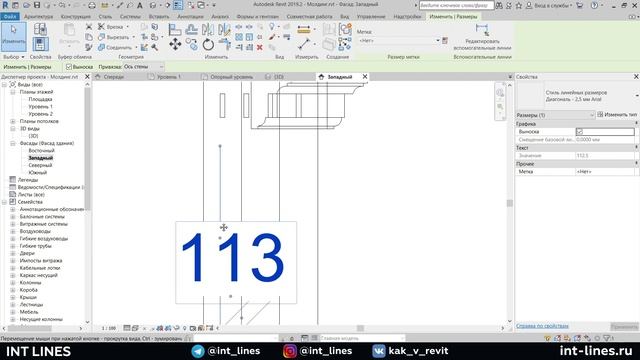Collapse the Планы этажей tree node
Viewport: 640px width, 360px height.
point(13,92)
